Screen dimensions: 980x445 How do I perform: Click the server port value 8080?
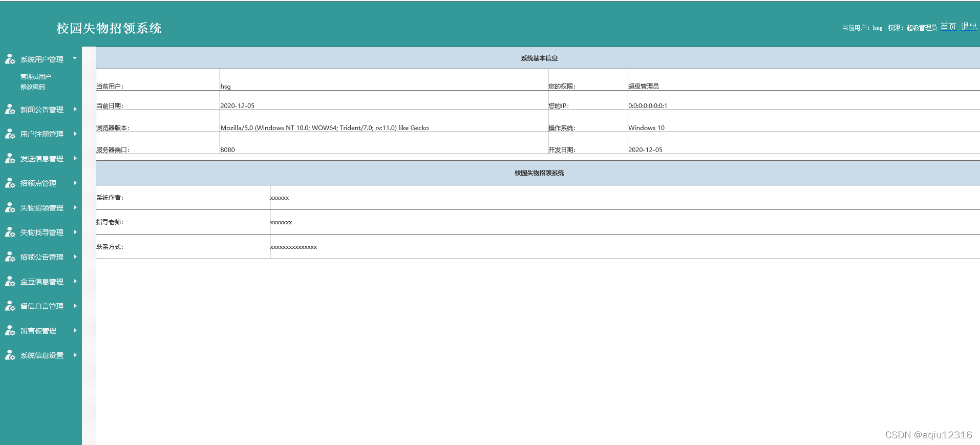(x=228, y=150)
